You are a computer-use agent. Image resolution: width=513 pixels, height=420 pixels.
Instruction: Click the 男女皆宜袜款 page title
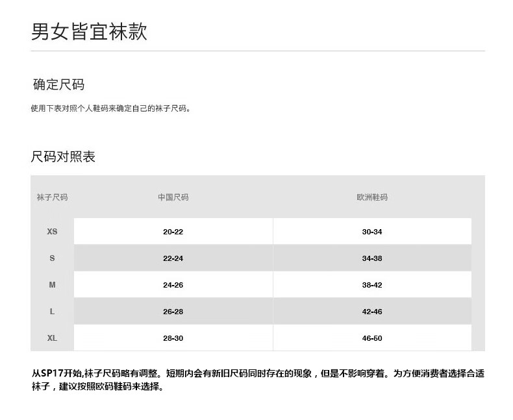pos(89,31)
